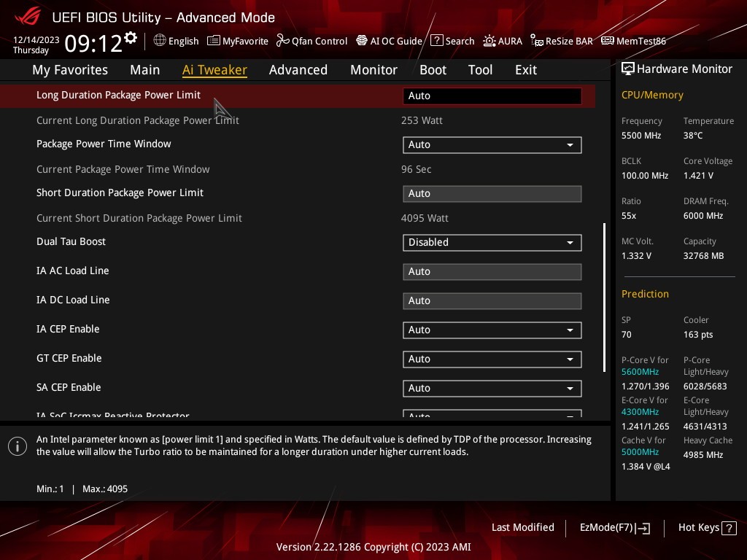Open the AURA lighting icon
Viewport: 747px width, 560px height.
[489, 41]
